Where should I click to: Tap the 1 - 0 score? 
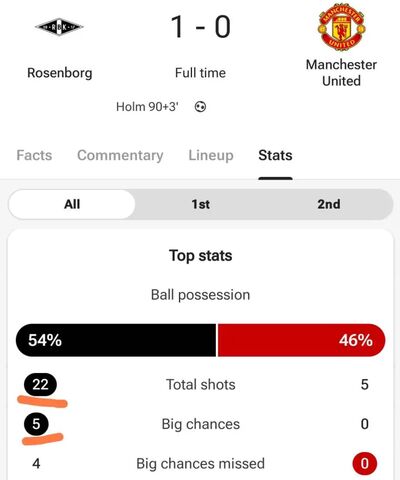[x=200, y=27]
